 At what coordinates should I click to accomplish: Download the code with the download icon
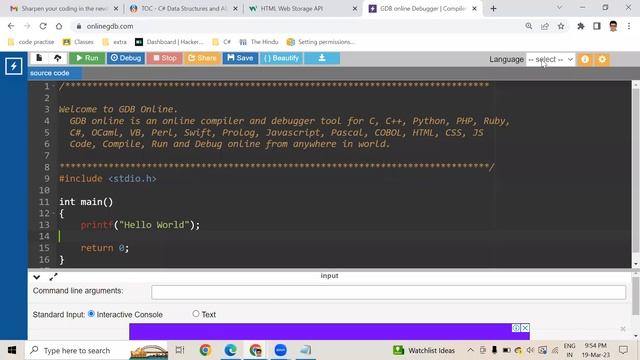point(322,58)
